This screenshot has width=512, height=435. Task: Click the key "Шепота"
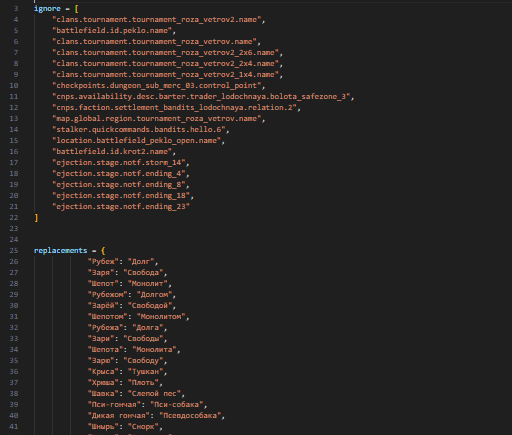[105, 350]
